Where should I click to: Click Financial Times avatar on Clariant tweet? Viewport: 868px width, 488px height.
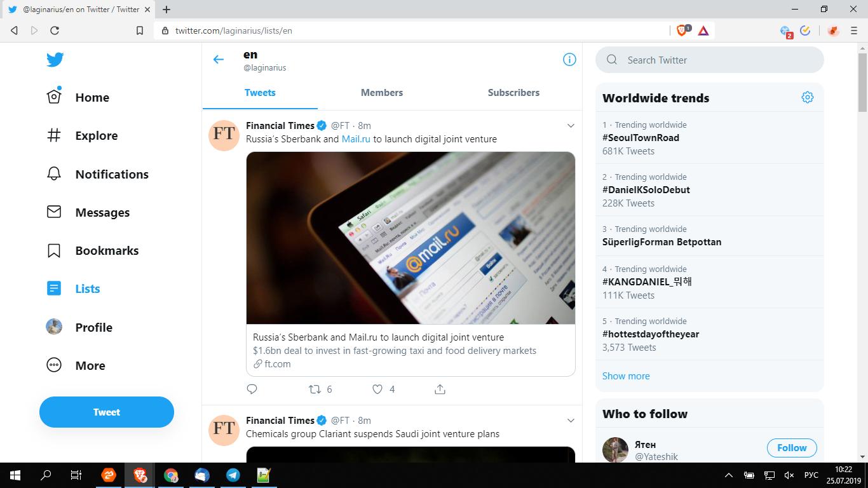pos(224,430)
